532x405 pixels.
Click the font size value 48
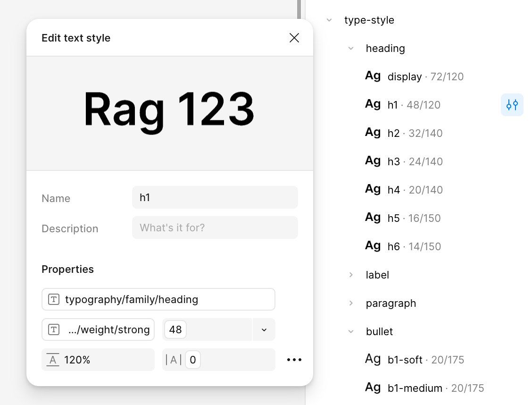[175, 329]
